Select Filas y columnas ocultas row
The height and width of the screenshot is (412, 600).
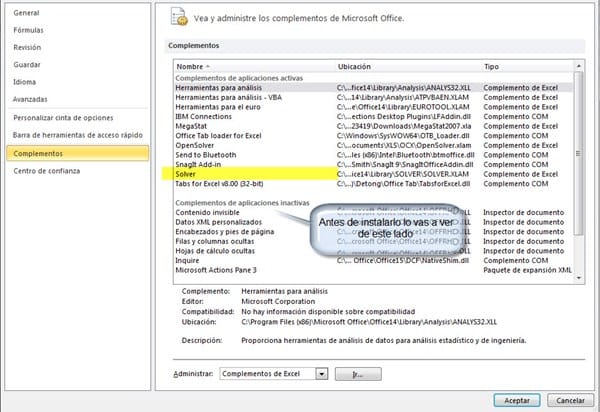coord(373,241)
